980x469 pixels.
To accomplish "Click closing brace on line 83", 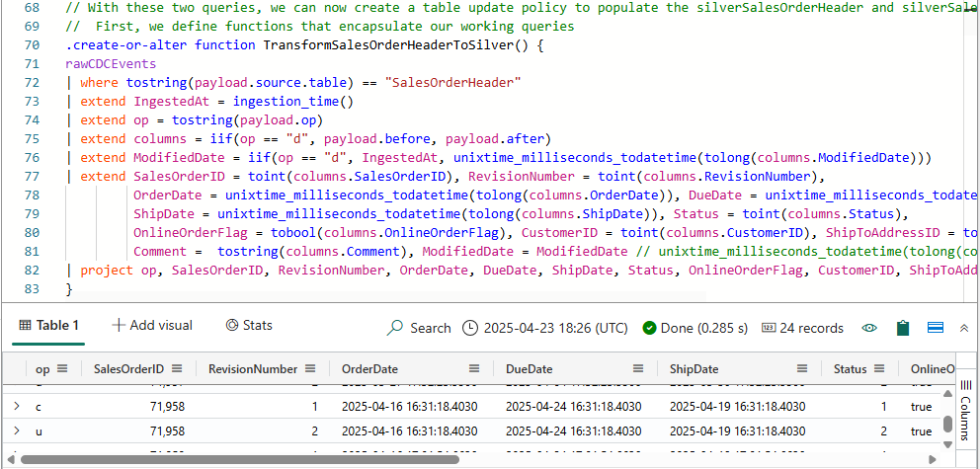I will [69, 288].
